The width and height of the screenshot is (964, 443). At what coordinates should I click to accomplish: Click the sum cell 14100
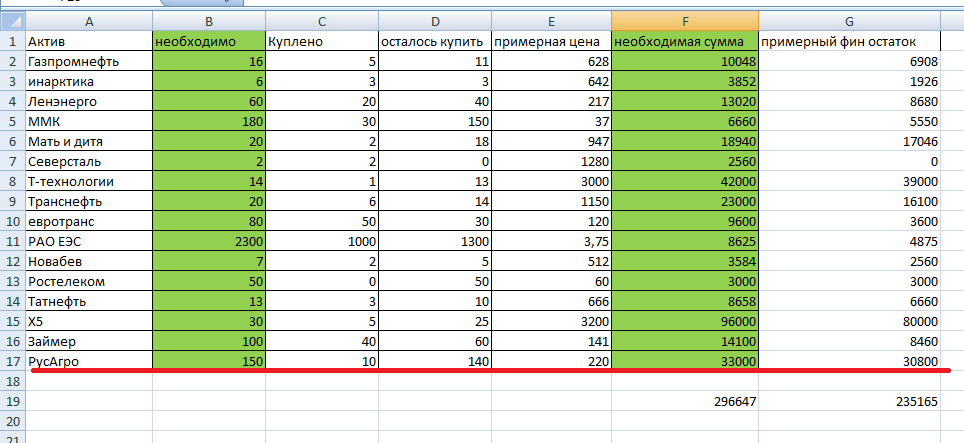[685, 341]
